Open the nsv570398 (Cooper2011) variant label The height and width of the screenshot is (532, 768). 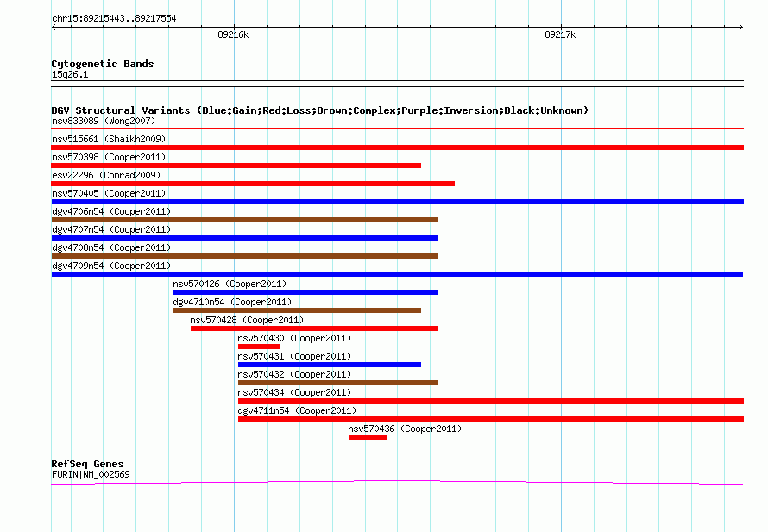click(x=109, y=157)
